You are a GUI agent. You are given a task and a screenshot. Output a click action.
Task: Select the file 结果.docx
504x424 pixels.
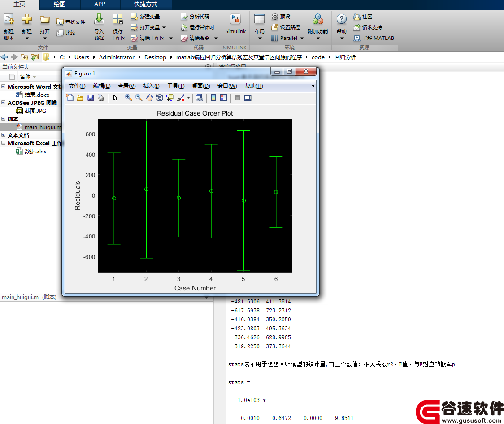[33, 95]
